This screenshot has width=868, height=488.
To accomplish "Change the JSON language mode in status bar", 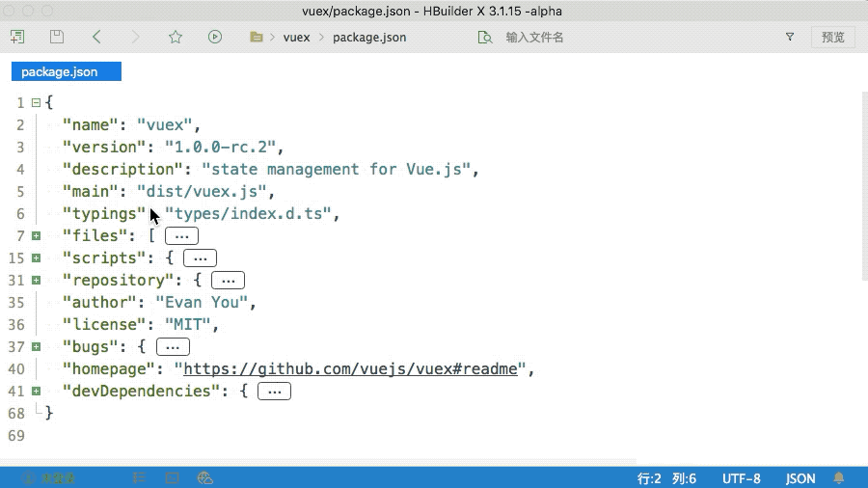I will pos(800,478).
